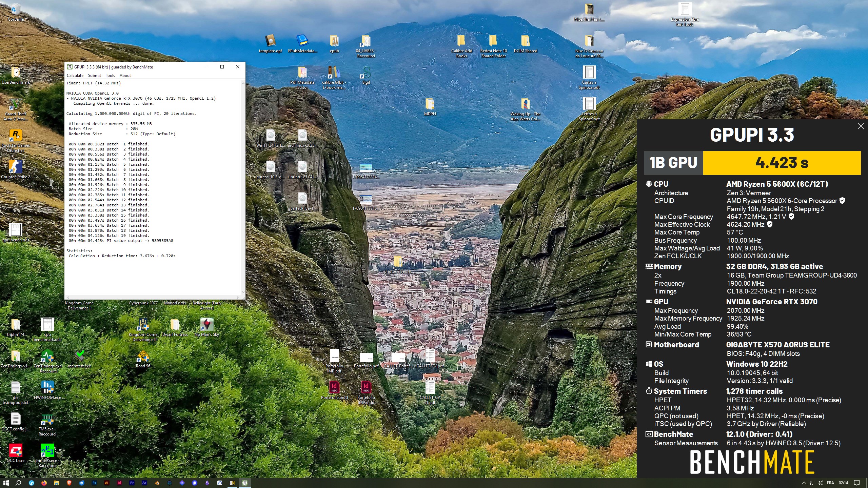868x488 pixels.
Task: Select the Road 96 game shortcut
Action: tap(143, 359)
